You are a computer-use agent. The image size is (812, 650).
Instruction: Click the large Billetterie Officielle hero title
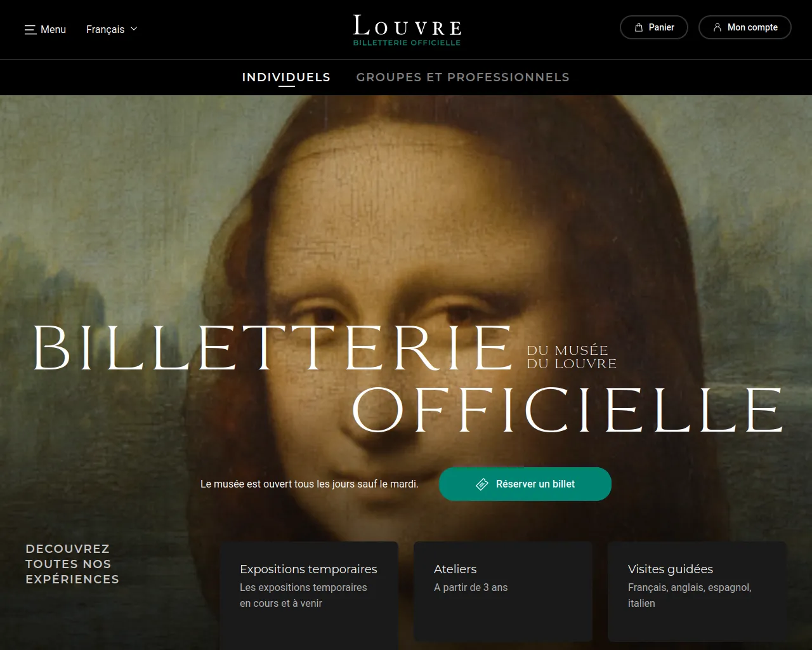(x=407, y=379)
